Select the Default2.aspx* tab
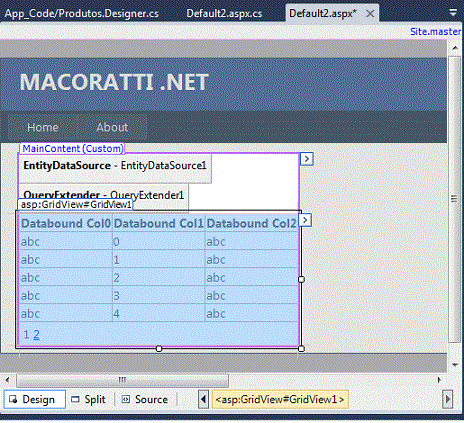Viewport: 464px width, 423px height. coord(323,13)
